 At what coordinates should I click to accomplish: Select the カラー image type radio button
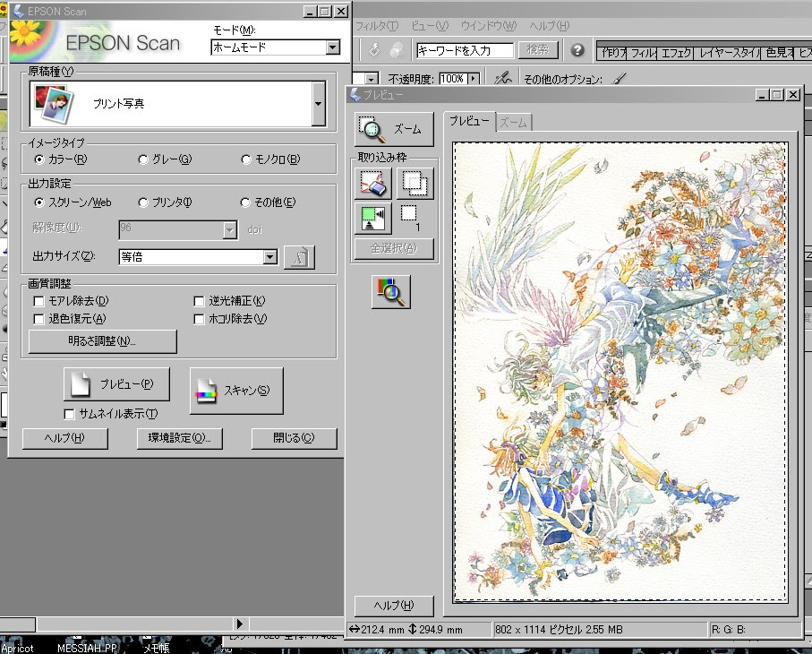tap(39, 159)
